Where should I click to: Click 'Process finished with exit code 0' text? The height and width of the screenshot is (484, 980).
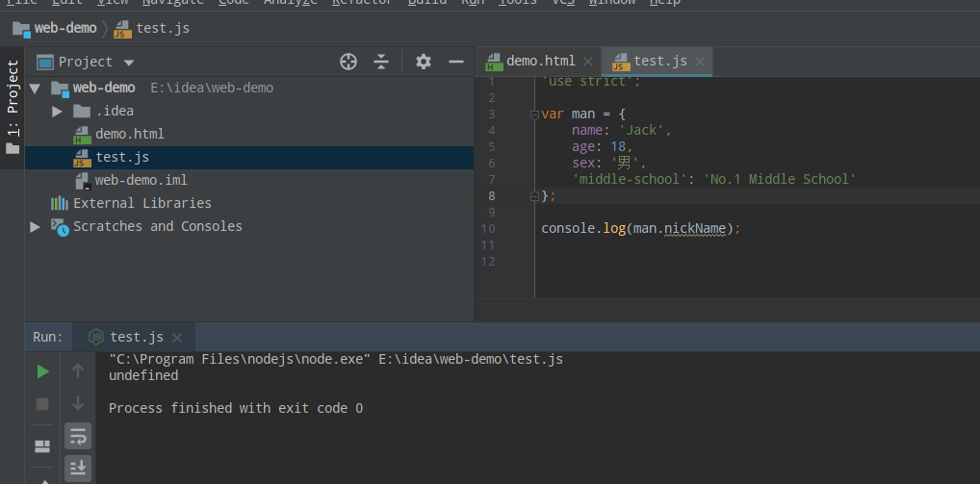pos(236,408)
